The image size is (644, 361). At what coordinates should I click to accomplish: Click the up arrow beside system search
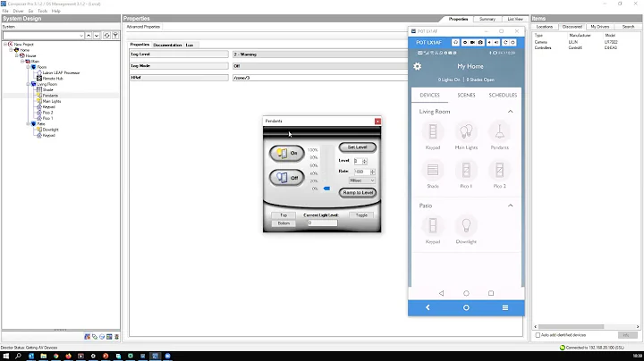89,36
